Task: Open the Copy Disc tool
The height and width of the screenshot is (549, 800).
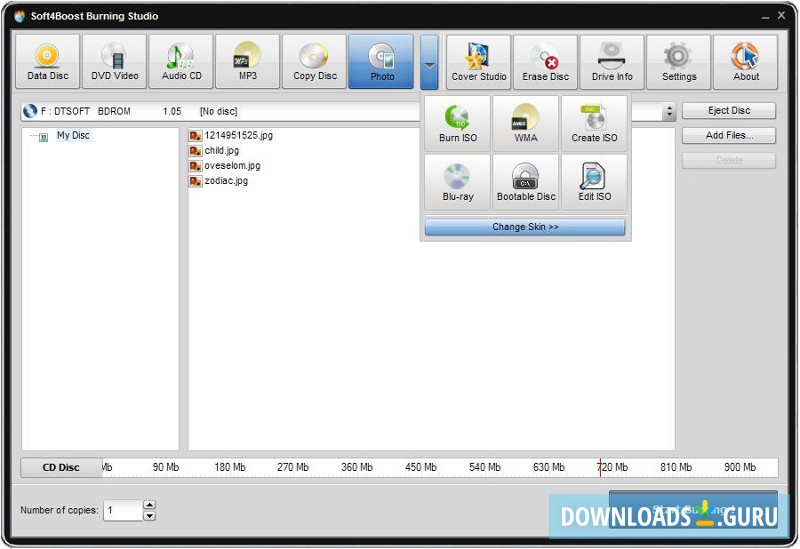Action: (x=315, y=62)
